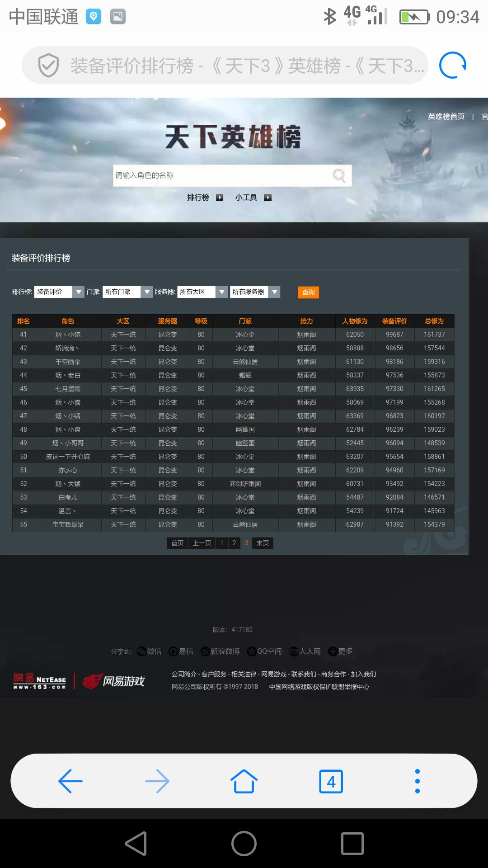Click the 人物修为 column header
The width and height of the screenshot is (488, 868).
tap(355, 321)
